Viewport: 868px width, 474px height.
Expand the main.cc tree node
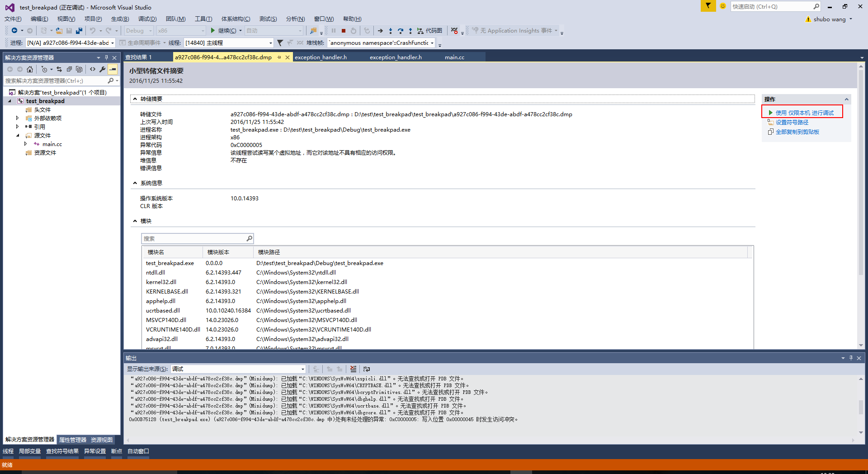pos(26,144)
